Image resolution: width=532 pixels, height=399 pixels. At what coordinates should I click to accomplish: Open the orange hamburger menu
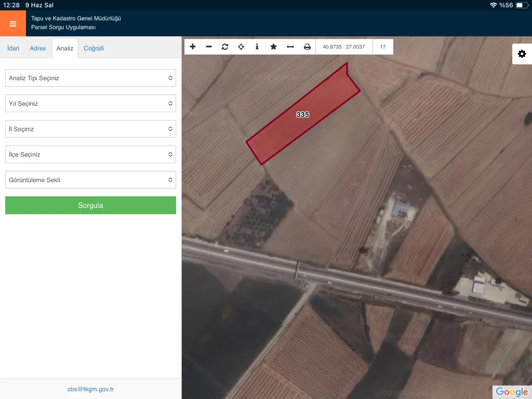[x=13, y=23]
